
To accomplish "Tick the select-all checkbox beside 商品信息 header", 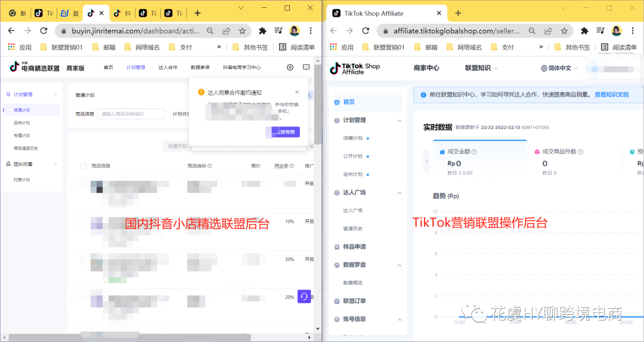I will (x=83, y=166).
